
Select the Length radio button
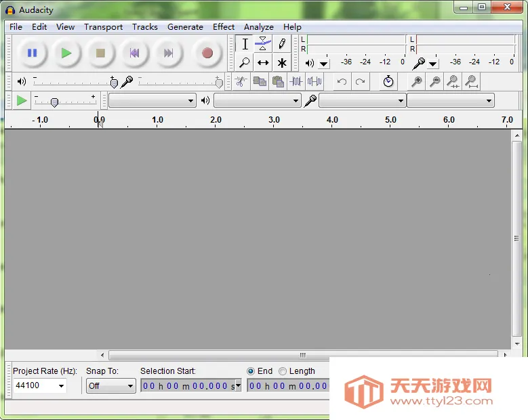coord(283,371)
